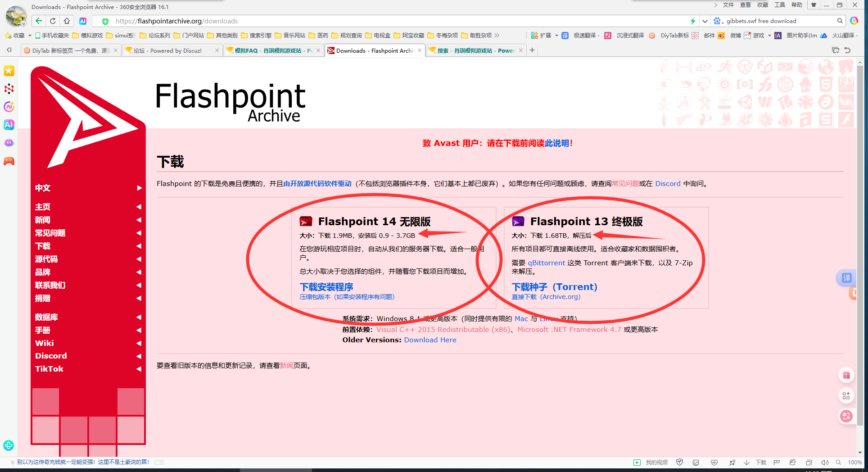
Task: Click the security shield in status bar
Action: click(x=680, y=462)
